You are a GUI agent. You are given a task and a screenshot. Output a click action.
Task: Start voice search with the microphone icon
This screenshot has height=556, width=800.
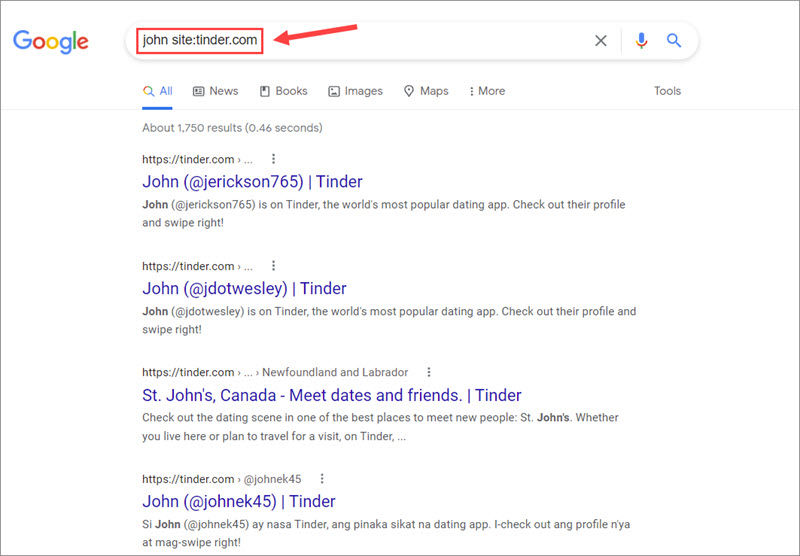coord(642,40)
